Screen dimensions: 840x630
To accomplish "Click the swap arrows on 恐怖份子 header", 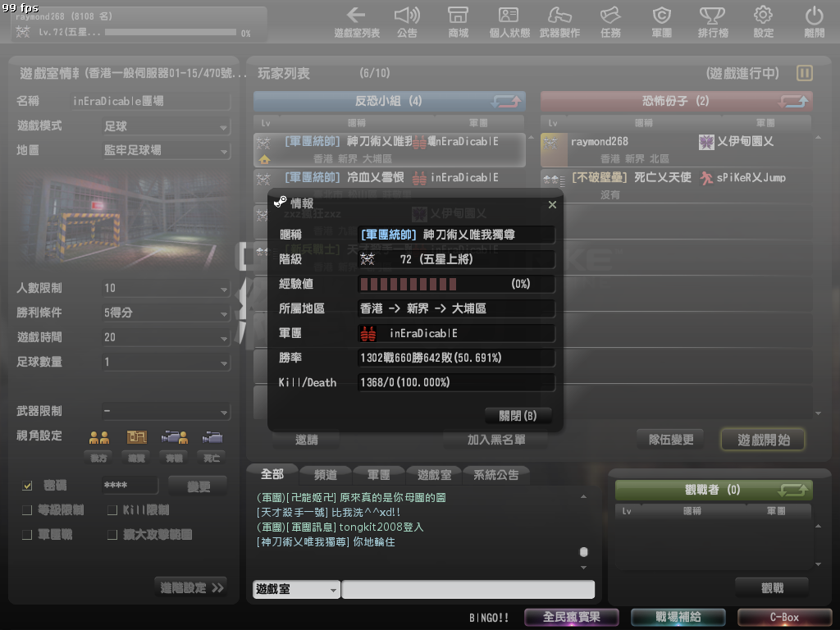I will point(793,101).
